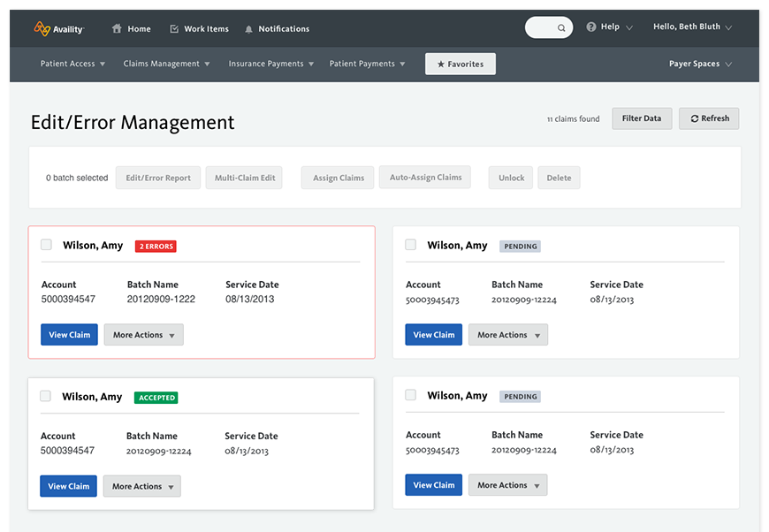769x532 pixels.
Task: Select checkbox on lower Pending claim card
Action: click(x=410, y=395)
